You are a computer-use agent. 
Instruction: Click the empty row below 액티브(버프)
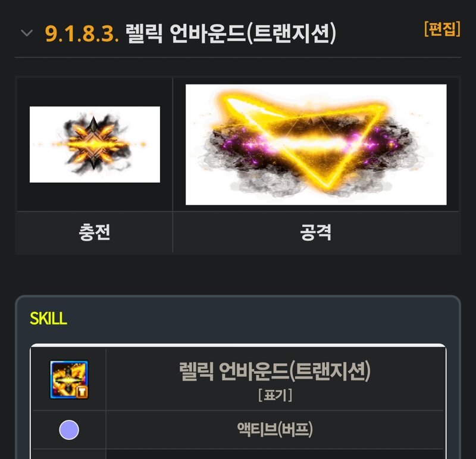tap(238, 454)
